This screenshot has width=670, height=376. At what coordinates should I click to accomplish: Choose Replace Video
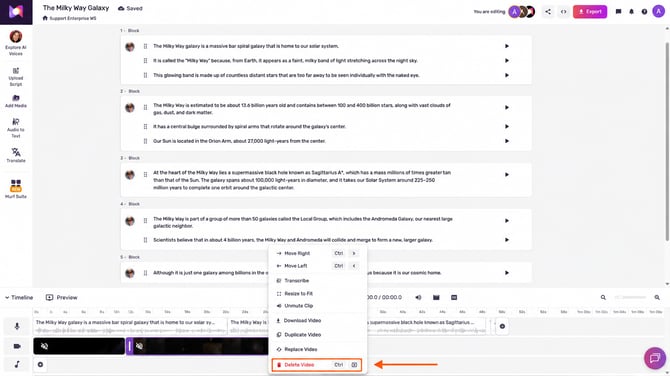(317, 350)
